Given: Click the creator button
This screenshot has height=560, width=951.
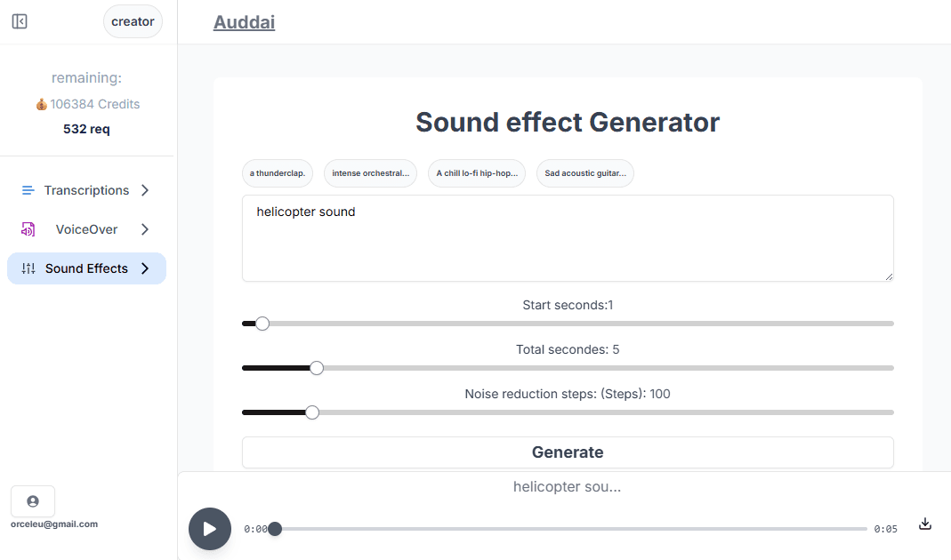Looking at the screenshot, I should 133,20.
